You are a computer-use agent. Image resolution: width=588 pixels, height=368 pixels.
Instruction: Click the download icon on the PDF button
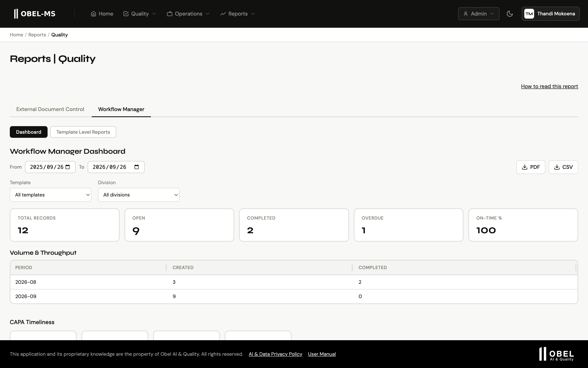525,167
